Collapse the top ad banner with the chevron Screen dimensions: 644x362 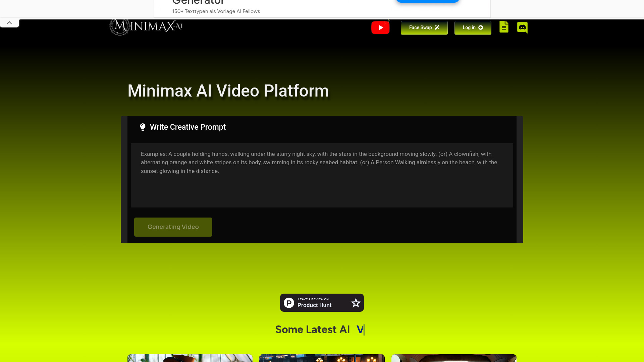tap(9, 22)
